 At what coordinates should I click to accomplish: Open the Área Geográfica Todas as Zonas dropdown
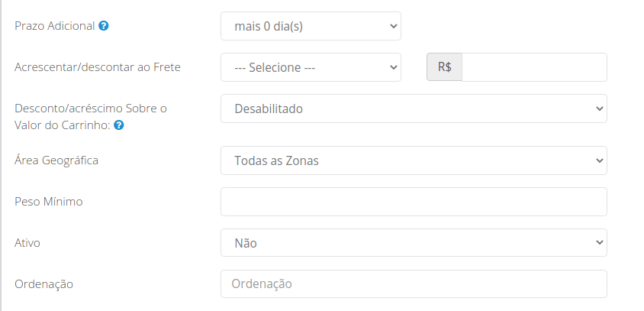pos(414,160)
